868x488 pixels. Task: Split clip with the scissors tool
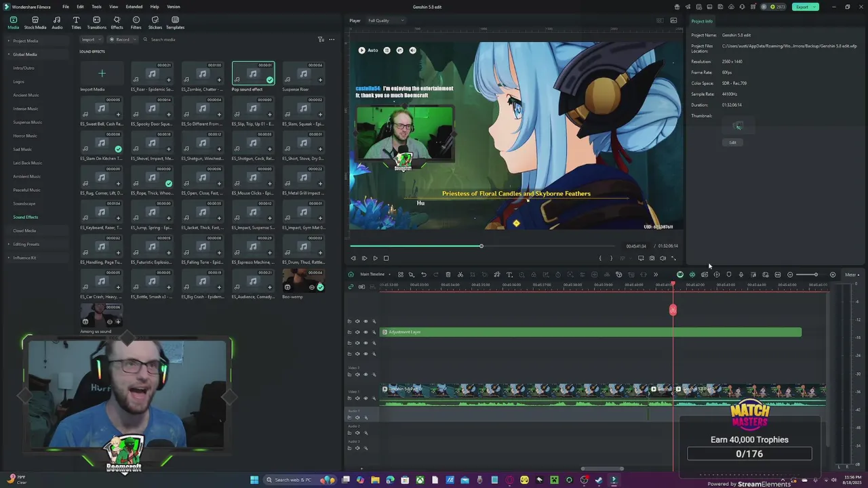[460, 274]
